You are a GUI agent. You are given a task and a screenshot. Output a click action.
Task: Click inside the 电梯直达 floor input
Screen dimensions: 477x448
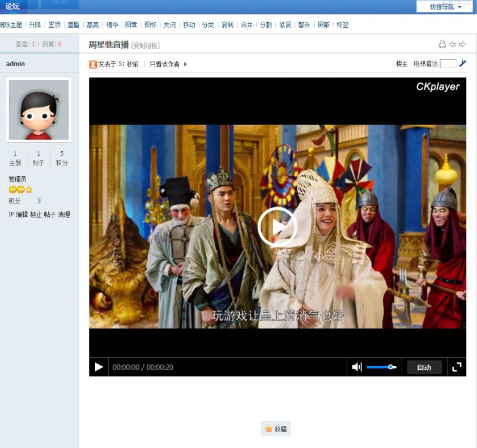pyautogui.click(x=448, y=63)
